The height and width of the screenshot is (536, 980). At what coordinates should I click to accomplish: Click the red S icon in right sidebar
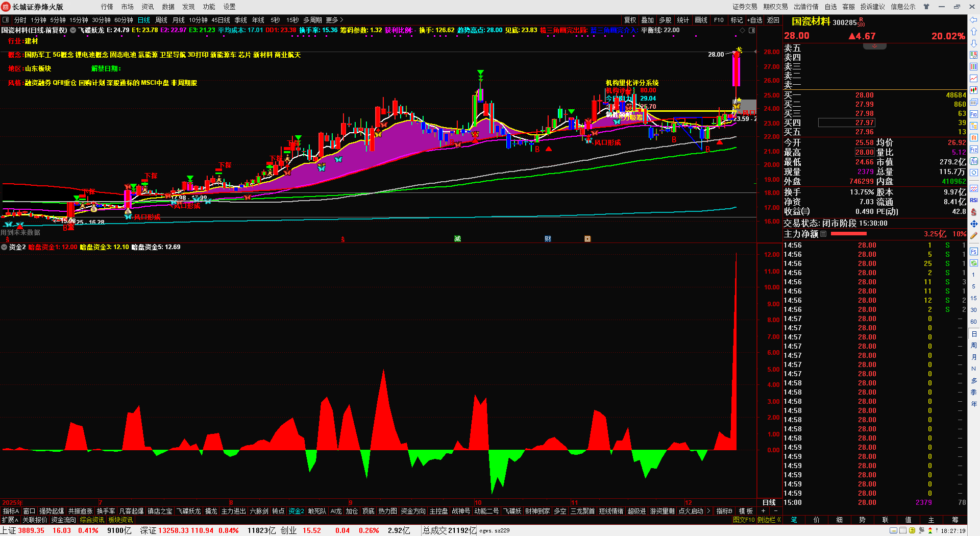point(974,212)
